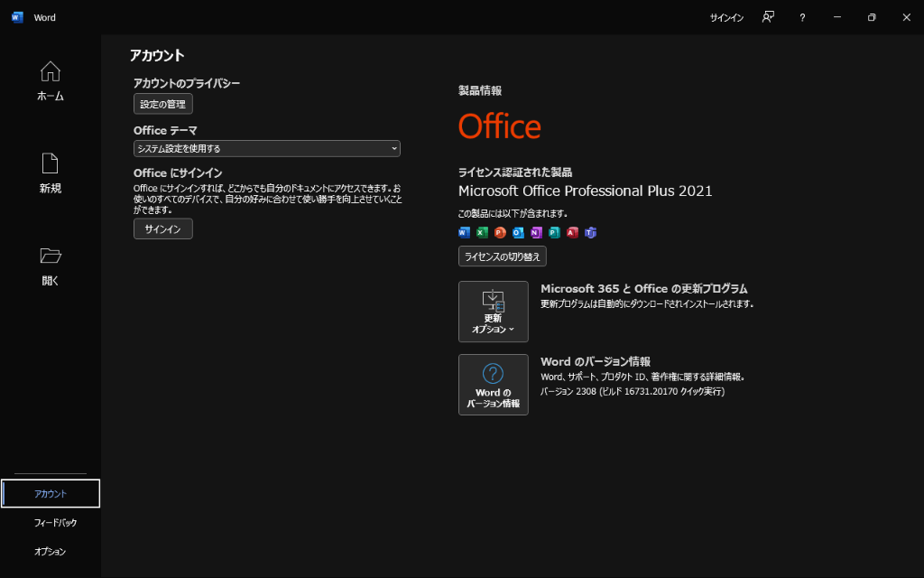Click the Office logo text under 製品情報
Screen dimensions: 924x578
[500, 126]
